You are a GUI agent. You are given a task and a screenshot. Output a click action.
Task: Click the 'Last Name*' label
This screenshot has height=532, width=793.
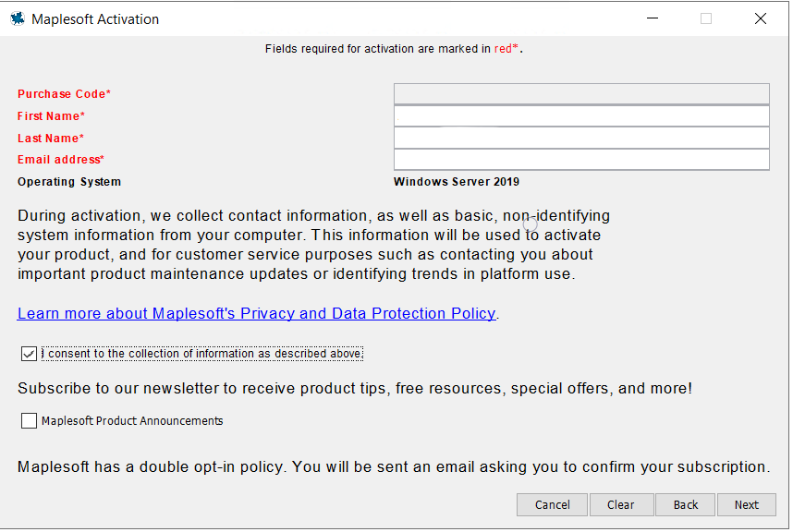(51, 139)
